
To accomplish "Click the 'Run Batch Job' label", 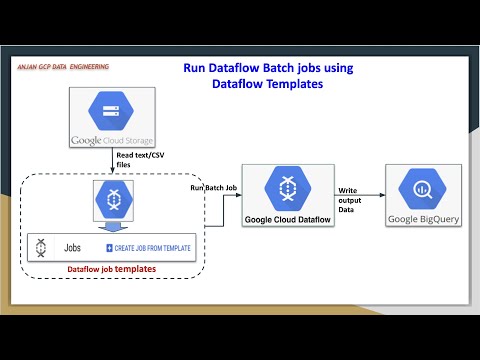I will [x=214, y=188].
